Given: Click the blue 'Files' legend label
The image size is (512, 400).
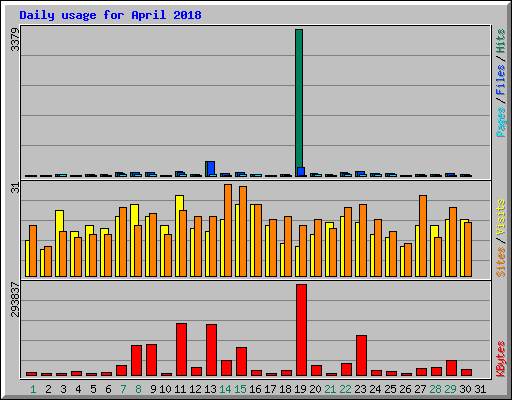Looking at the screenshot, I should coord(501,79).
